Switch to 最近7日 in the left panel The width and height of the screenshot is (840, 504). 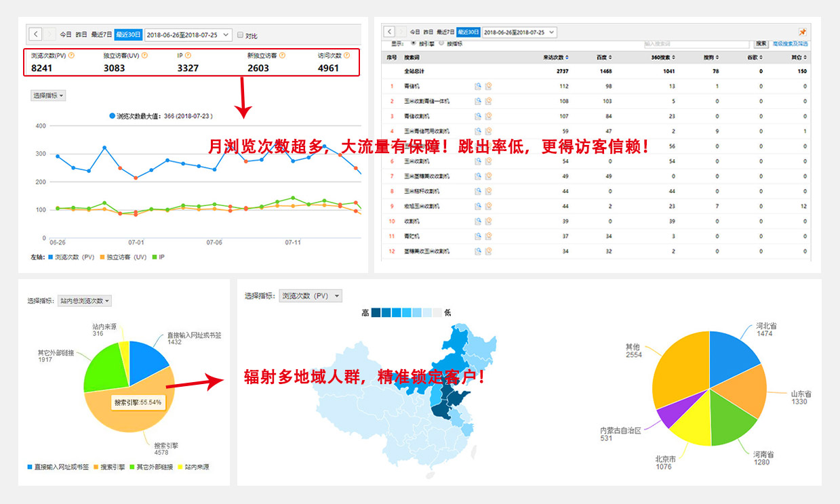102,35
